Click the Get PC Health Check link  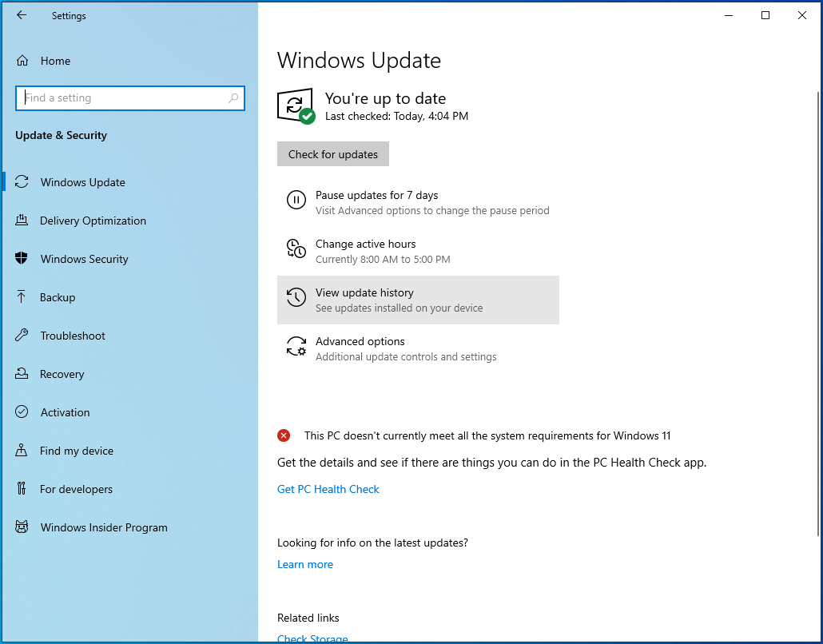tap(328, 489)
